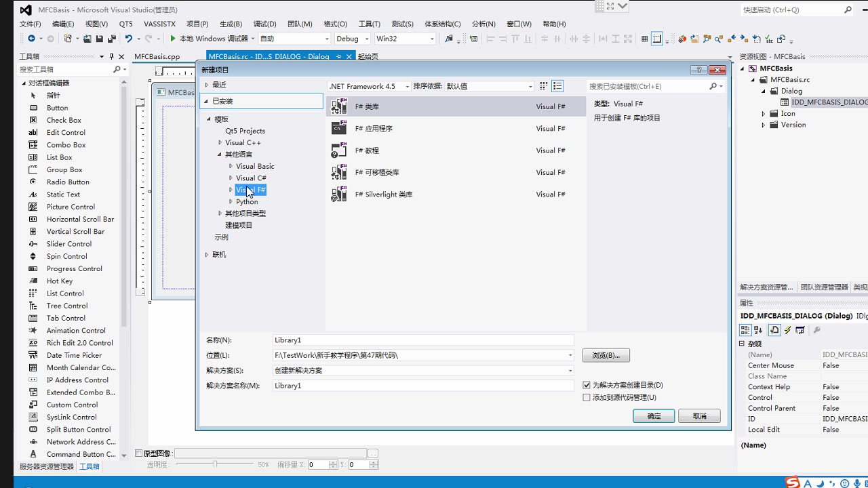Click the navigate Back icon in toolbar
The height and width of the screenshot is (488, 868).
tap(31, 39)
